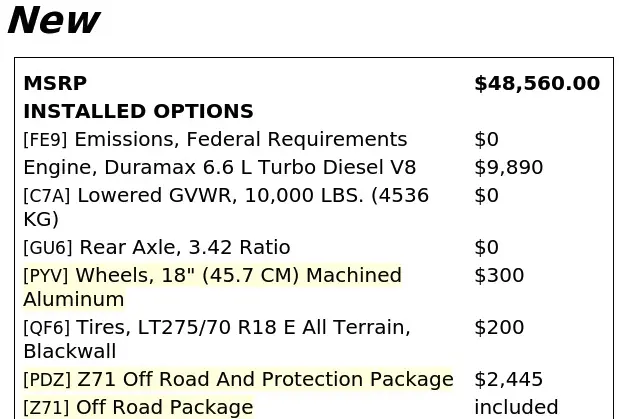Click the $0 price beside Rear Axle
The width and height of the screenshot is (619, 419).
[x=486, y=248]
